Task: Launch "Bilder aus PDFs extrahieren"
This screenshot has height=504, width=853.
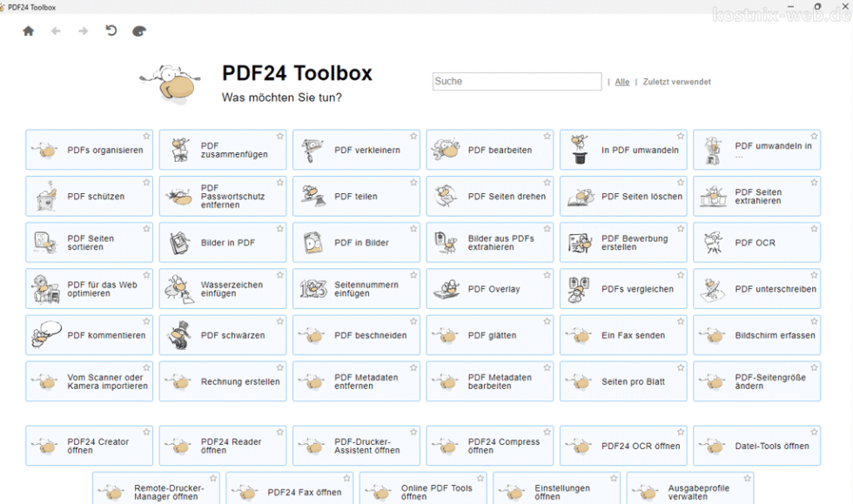Action: coord(489,242)
